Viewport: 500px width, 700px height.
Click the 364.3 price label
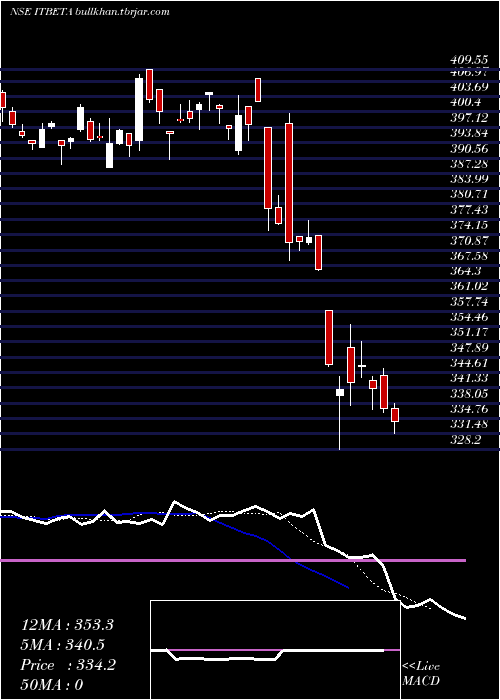pos(467,271)
